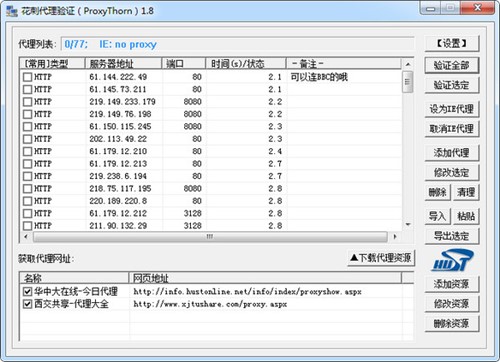Click the 网页地址 column header
This screenshot has width=500, height=362.
pyautogui.click(x=265, y=278)
